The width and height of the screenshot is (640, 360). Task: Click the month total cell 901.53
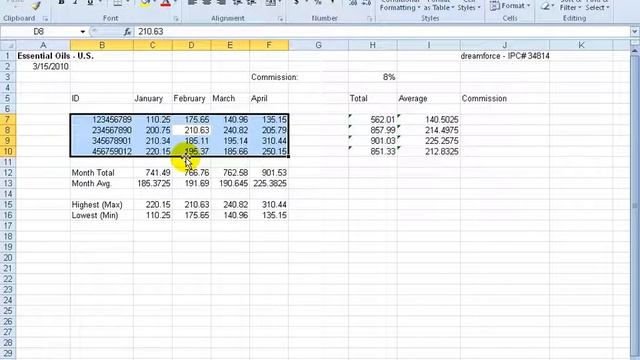click(x=269, y=173)
